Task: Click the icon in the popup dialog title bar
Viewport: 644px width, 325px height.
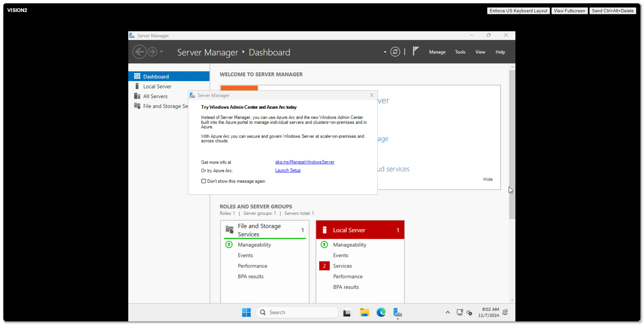Action: (192, 95)
